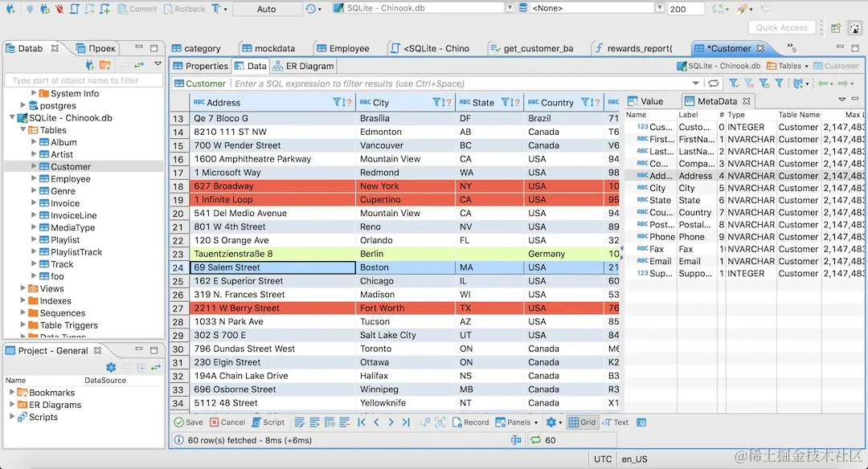Image resolution: width=868 pixels, height=469 pixels.
Task: Collapse the SQLite - Chinook.db connection node
Action: pyautogui.click(x=11, y=117)
